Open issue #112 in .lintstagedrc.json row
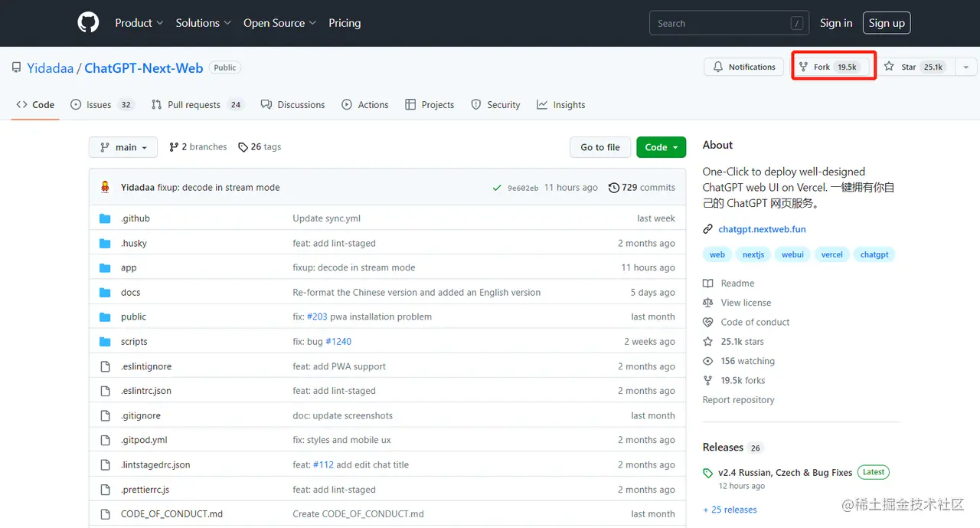 point(323,464)
